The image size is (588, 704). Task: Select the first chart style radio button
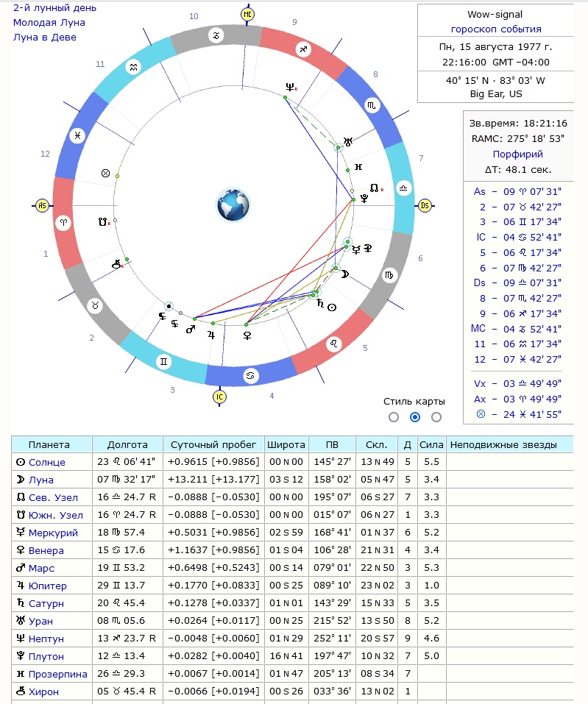coord(394,417)
